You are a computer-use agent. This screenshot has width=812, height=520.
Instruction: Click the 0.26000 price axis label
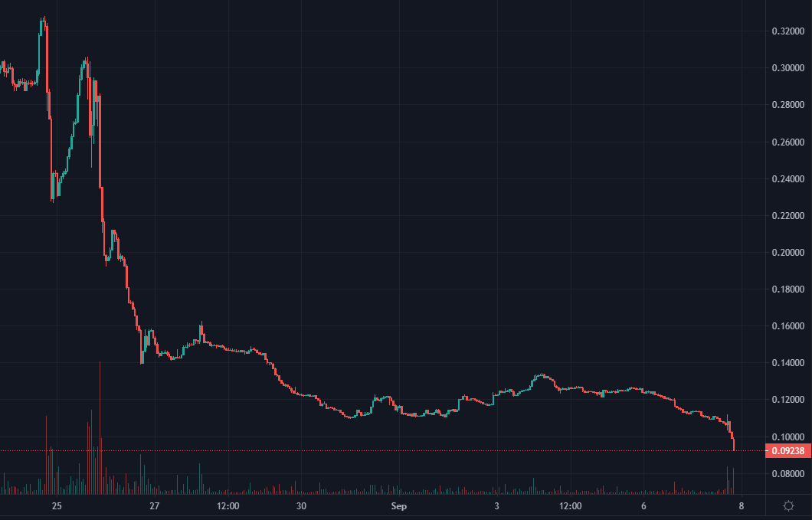[788, 142]
